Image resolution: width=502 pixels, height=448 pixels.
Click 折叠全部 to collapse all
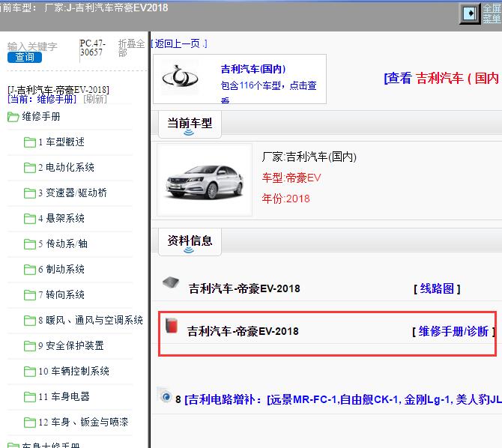tap(131, 48)
